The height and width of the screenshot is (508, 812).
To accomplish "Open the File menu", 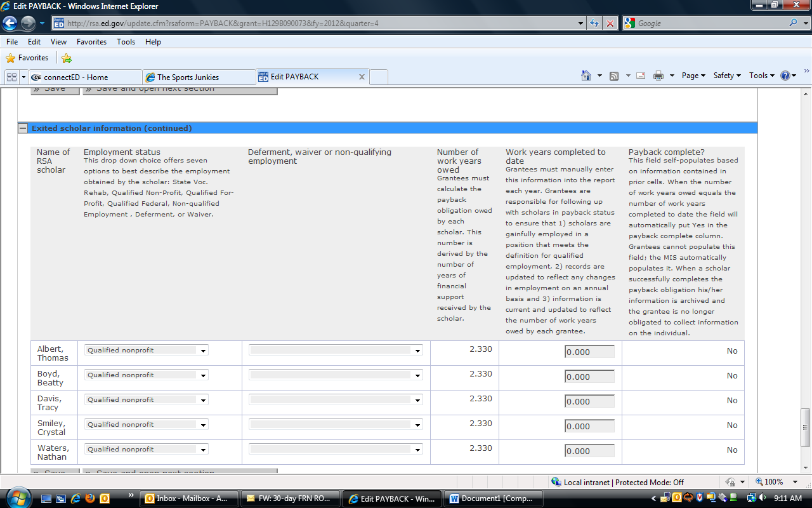I will tap(12, 42).
